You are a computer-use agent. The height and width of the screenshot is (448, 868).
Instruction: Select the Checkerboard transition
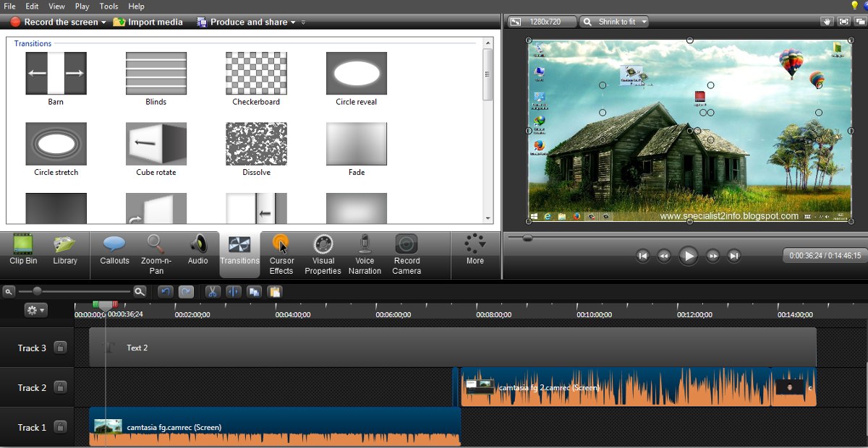pyautogui.click(x=256, y=79)
